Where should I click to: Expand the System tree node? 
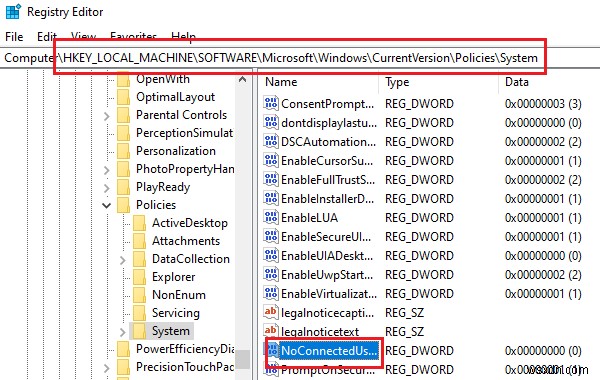[122, 332]
